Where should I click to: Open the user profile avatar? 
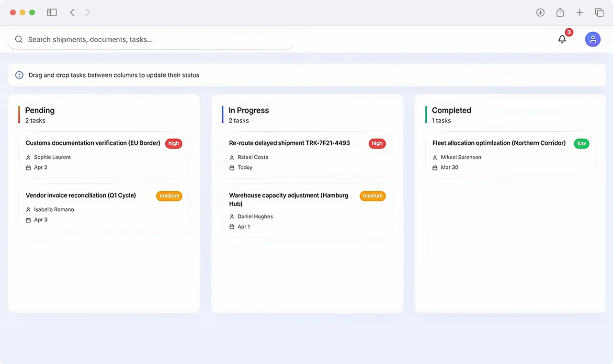593,39
